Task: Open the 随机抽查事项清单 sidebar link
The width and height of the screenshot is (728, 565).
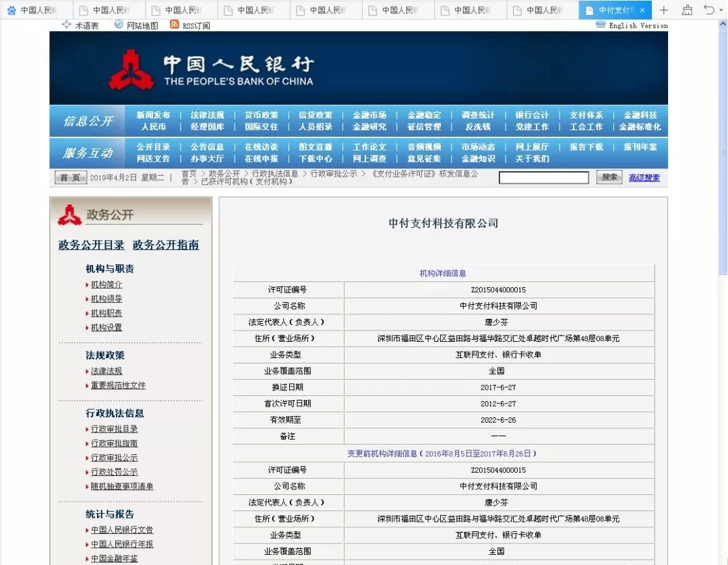Action: click(121, 486)
